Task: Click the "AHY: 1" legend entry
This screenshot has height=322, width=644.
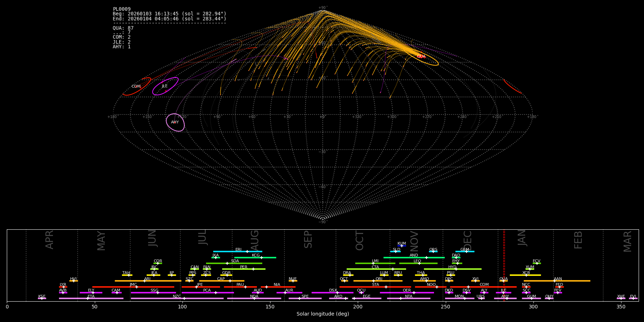Action: [x=122, y=47]
